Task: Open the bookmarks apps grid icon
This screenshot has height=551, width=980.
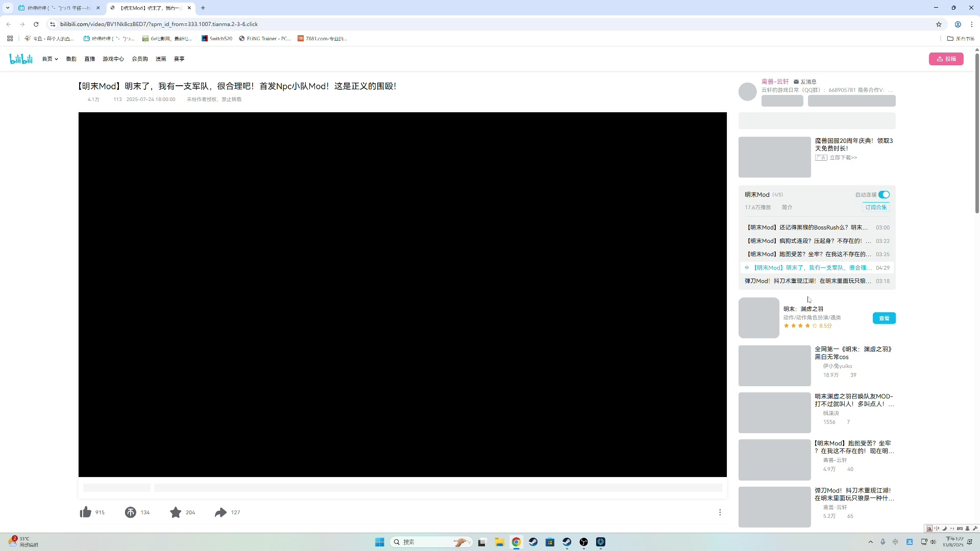Action: [x=10, y=38]
